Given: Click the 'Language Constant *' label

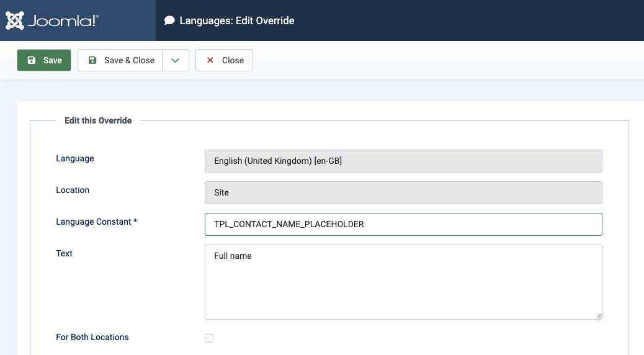Looking at the screenshot, I should 96,222.
